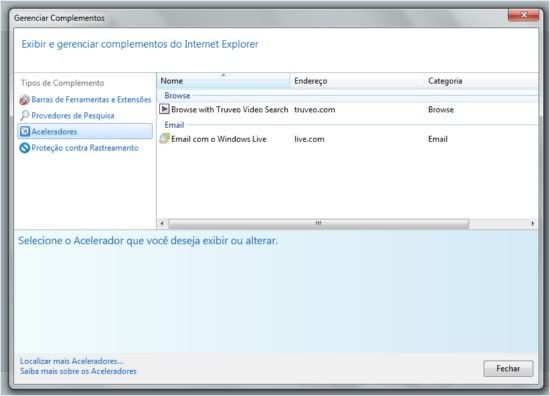This screenshot has height=396, width=550.
Task: Click the Provedores de Pesquisa magnifier icon
Action: pyautogui.click(x=24, y=115)
